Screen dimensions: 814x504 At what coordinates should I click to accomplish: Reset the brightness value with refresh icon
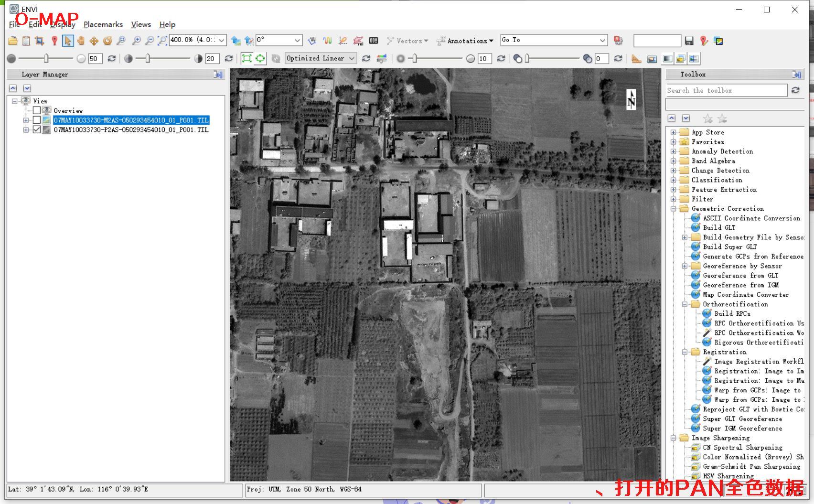112,59
